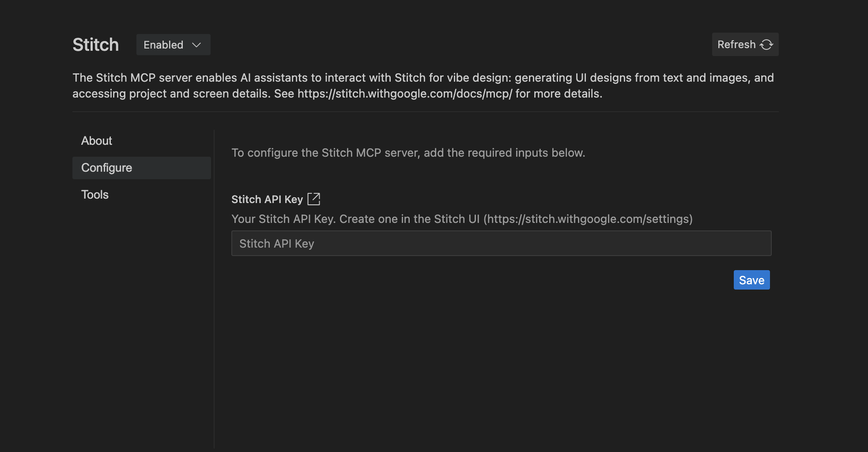868x452 pixels.
Task: Click the Save button
Action: (751, 280)
